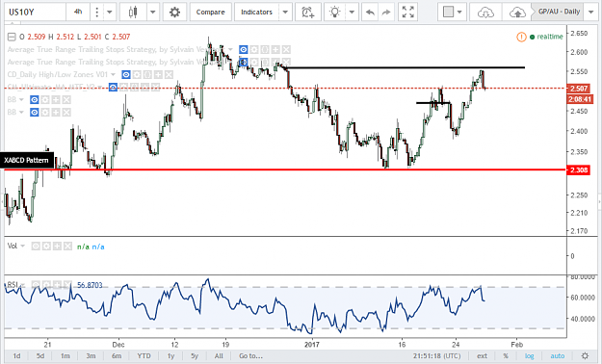Open settings gear for the Vol indicator

click(46, 247)
